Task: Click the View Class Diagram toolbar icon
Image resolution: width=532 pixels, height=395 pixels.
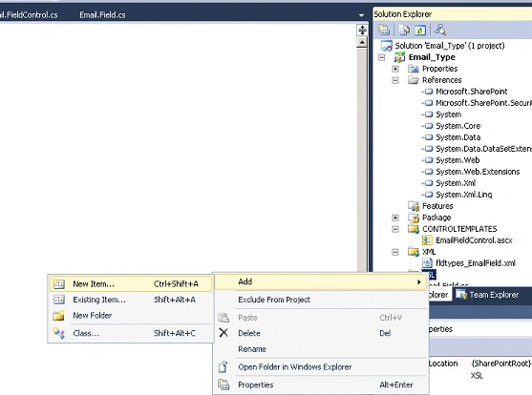Action: click(x=440, y=31)
